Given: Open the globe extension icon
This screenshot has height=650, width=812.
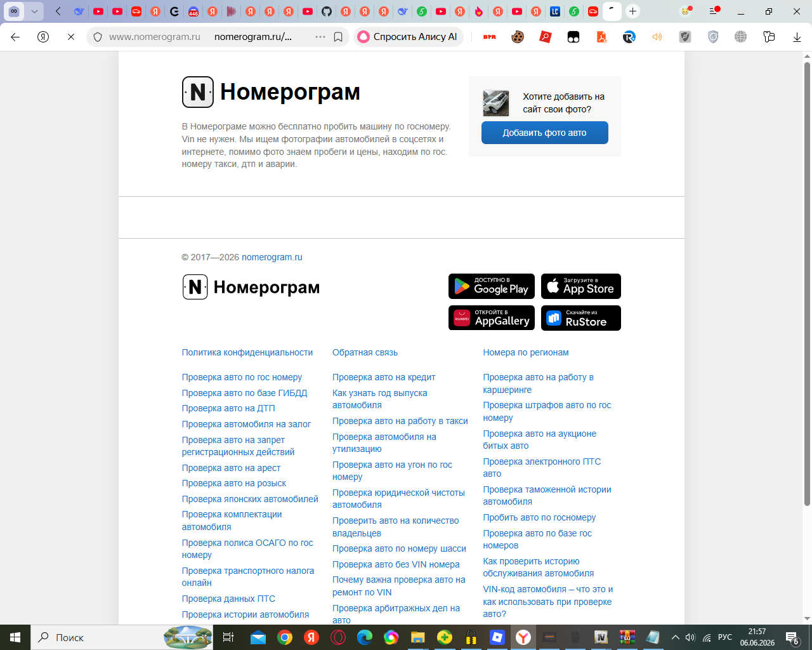Looking at the screenshot, I should (x=741, y=37).
